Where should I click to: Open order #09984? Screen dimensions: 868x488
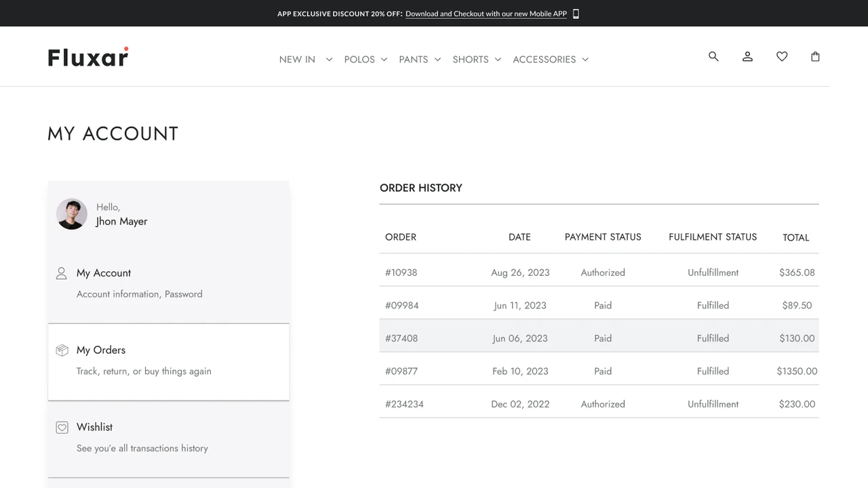click(x=402, y=306)
